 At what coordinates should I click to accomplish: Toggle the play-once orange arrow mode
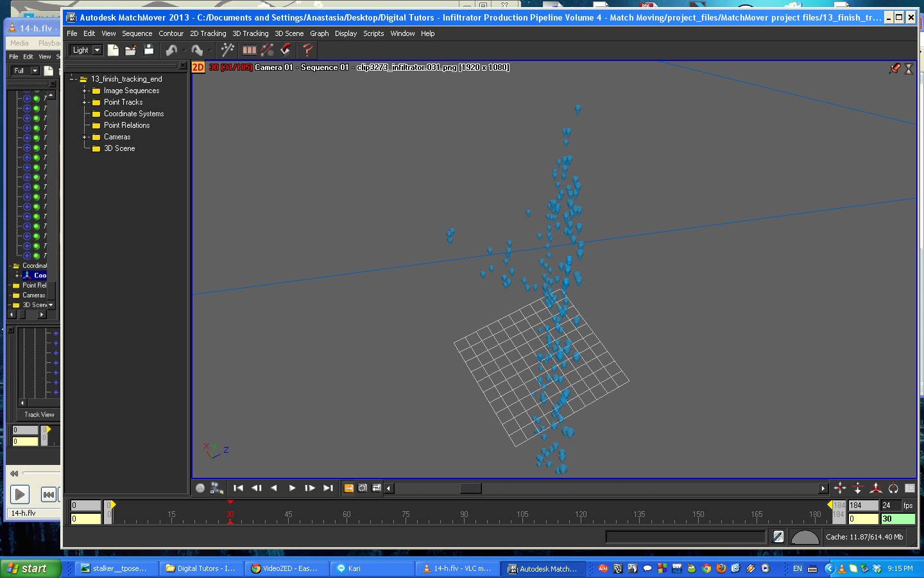[349, 488]
